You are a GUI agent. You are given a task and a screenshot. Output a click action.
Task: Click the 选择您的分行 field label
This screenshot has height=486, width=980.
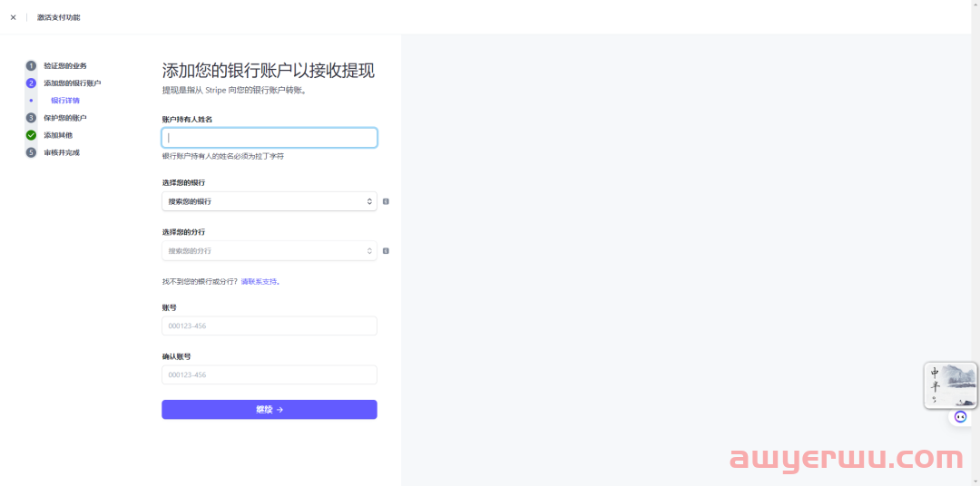click(183, 232)
